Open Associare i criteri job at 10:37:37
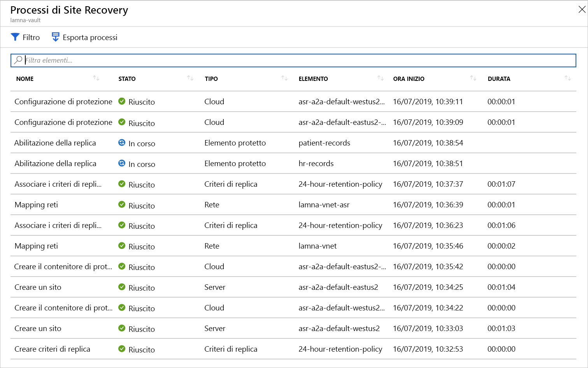The image size is (588, 368). [58, 184]
